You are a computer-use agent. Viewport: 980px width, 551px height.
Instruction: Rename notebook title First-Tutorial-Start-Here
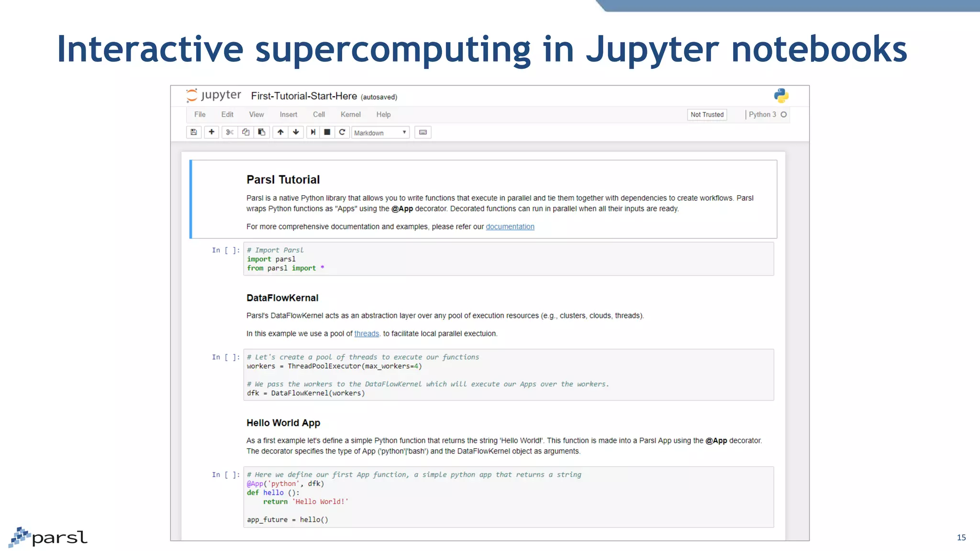304,96
